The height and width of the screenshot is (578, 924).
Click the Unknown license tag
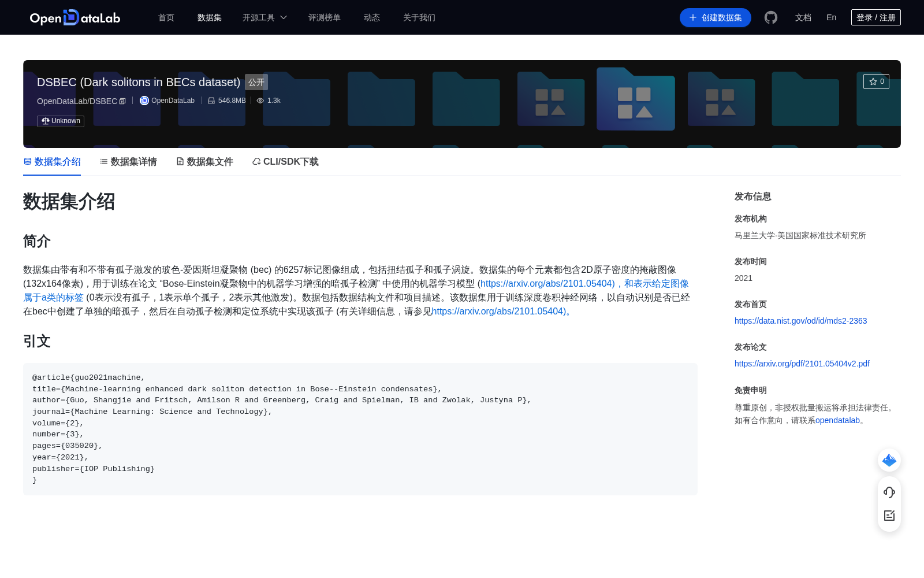[61, 121]
